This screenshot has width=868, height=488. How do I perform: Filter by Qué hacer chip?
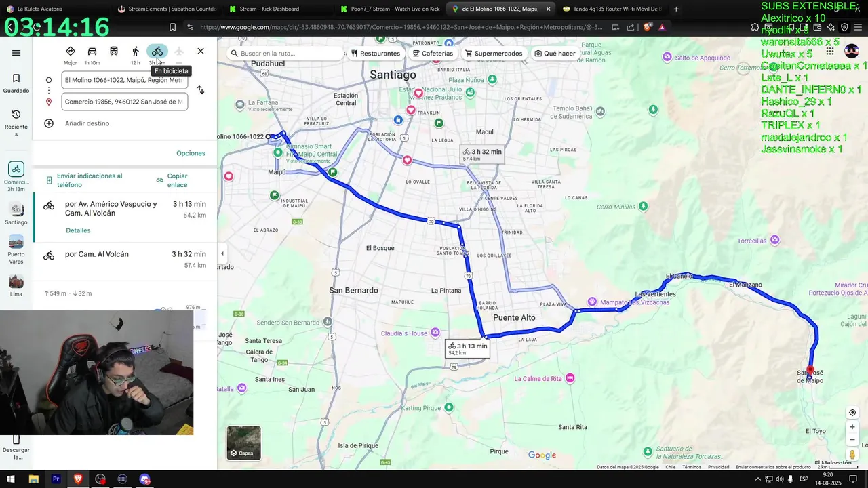click(555, 54)
